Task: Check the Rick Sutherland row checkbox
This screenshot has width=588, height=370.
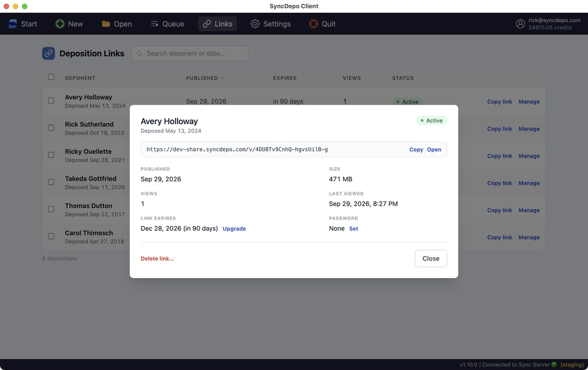Action: click(51, 128)
